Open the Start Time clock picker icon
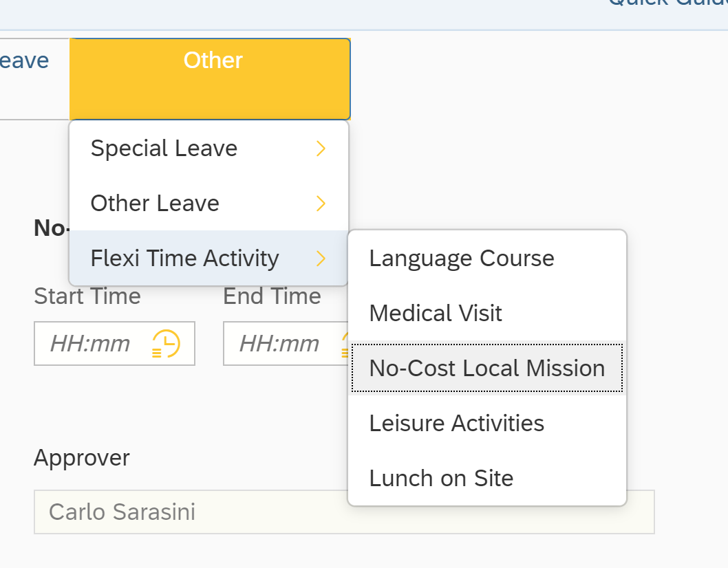 coord(166,344)
